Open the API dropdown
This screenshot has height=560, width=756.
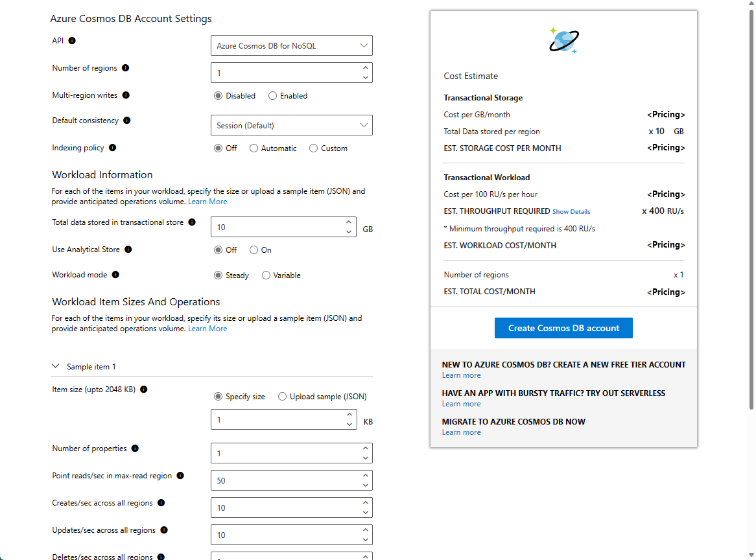point(292,46)
